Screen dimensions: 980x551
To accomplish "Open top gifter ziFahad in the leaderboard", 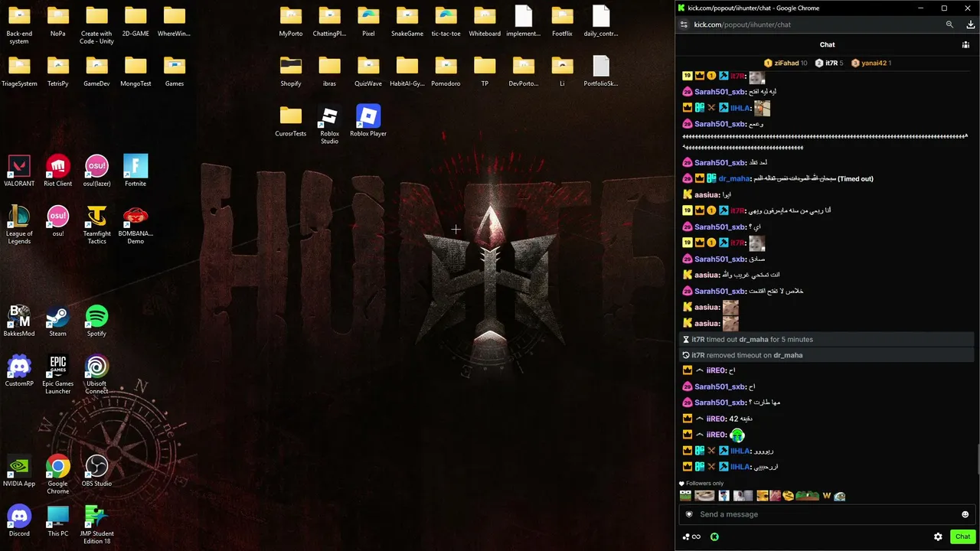I will [x=786, y=63].
